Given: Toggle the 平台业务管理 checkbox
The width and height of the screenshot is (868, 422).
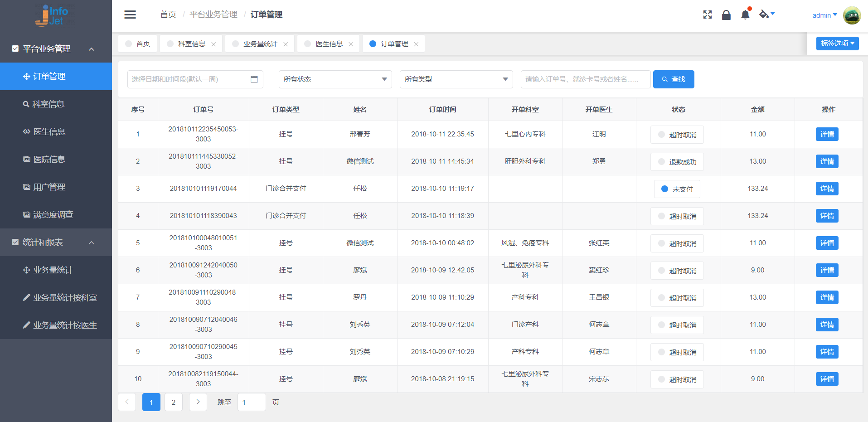Looking at the screenshot, I should tap(15, 49).
